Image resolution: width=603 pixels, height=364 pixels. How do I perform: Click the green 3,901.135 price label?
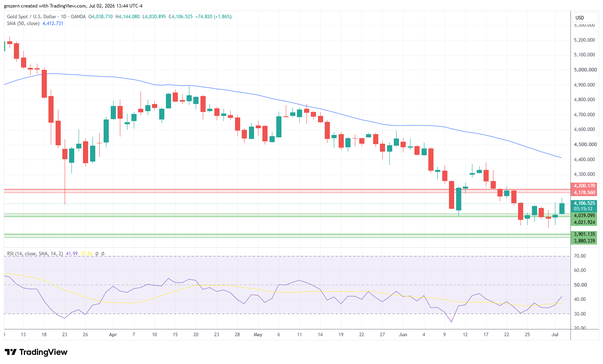click(x=584, y=234)
